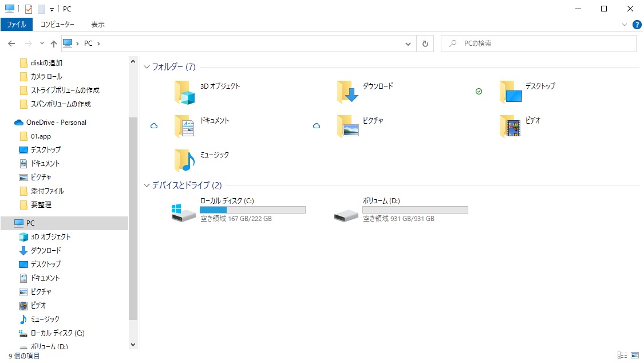Collapse the デバイスとドライブ (2) section

[147, 185]
